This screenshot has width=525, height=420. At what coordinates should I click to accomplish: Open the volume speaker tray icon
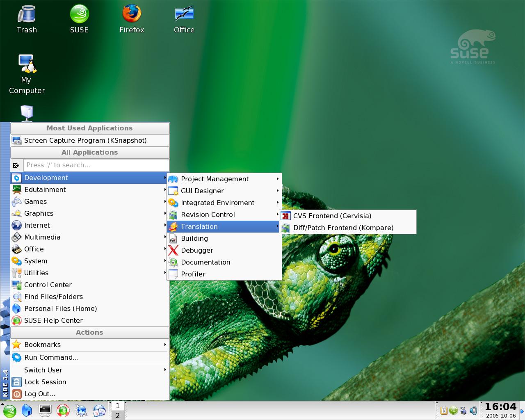[x=473, y=411]
